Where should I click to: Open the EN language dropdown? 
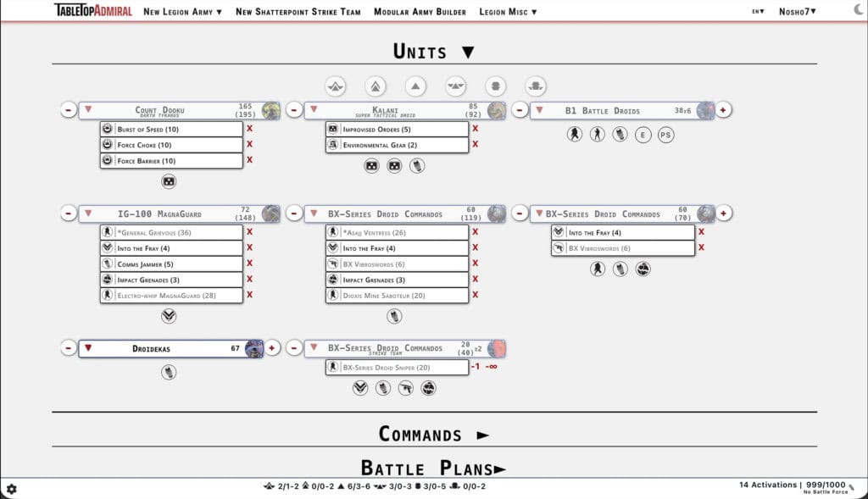tap(758, 12)
